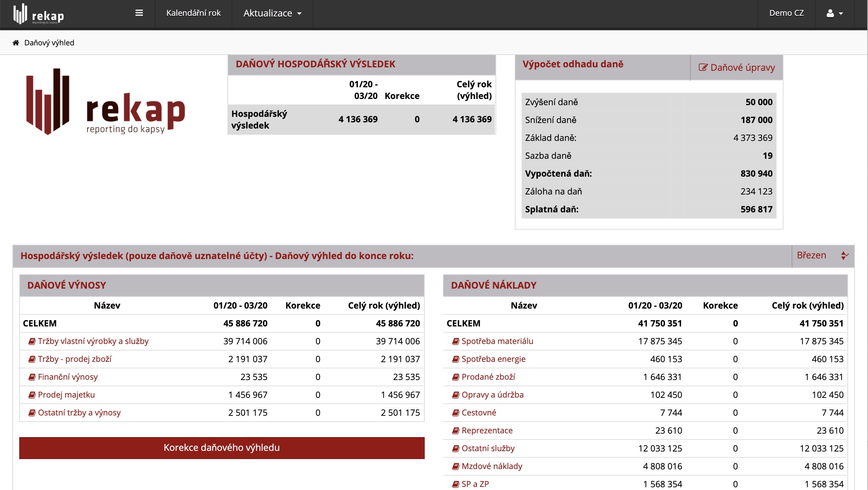This screenshot has width=868, height=490.
Task: Click Demo CZ in navbar
Action: [786, 13]
